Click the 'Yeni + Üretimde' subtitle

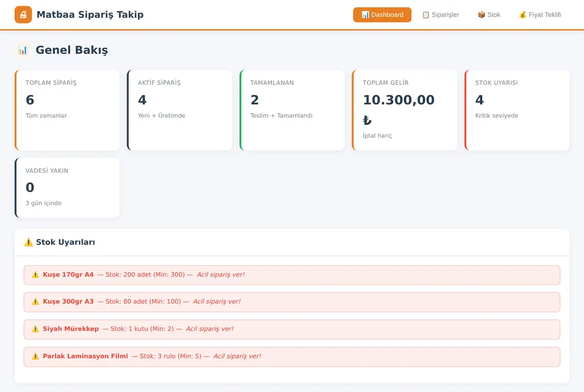tap(162, 116)
